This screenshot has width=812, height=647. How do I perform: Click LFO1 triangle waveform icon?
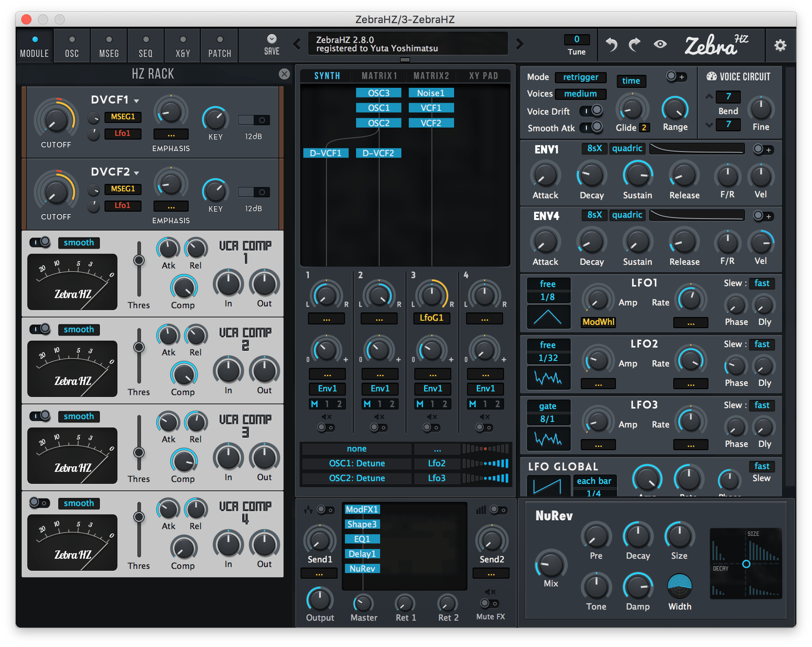(x=548, y=317)
